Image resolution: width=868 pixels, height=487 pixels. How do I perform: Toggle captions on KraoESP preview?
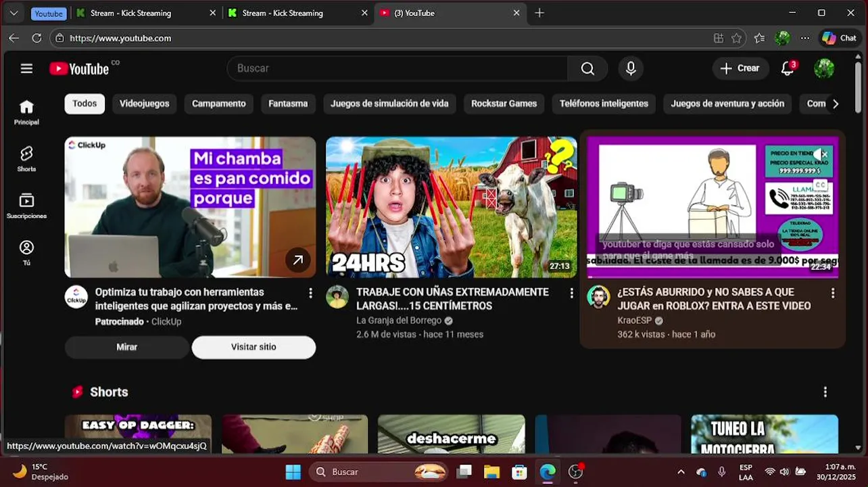pos(820,184)
